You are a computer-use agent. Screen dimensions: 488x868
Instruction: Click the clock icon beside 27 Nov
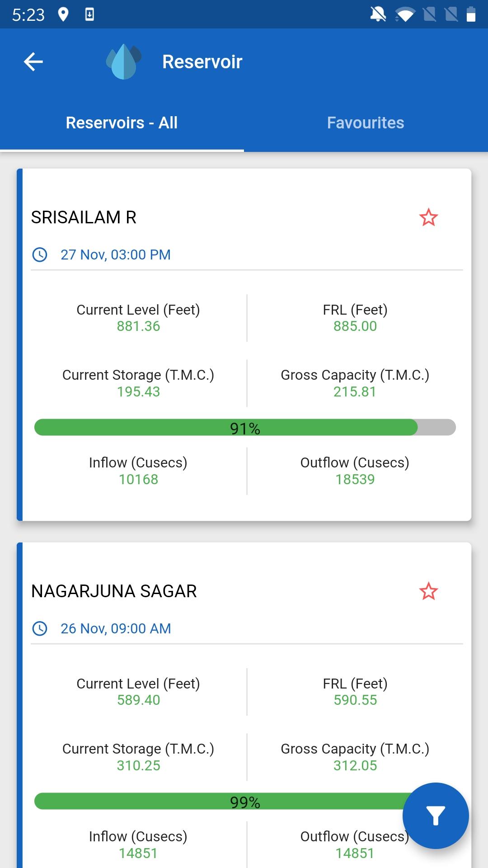[x=40, y=255]
